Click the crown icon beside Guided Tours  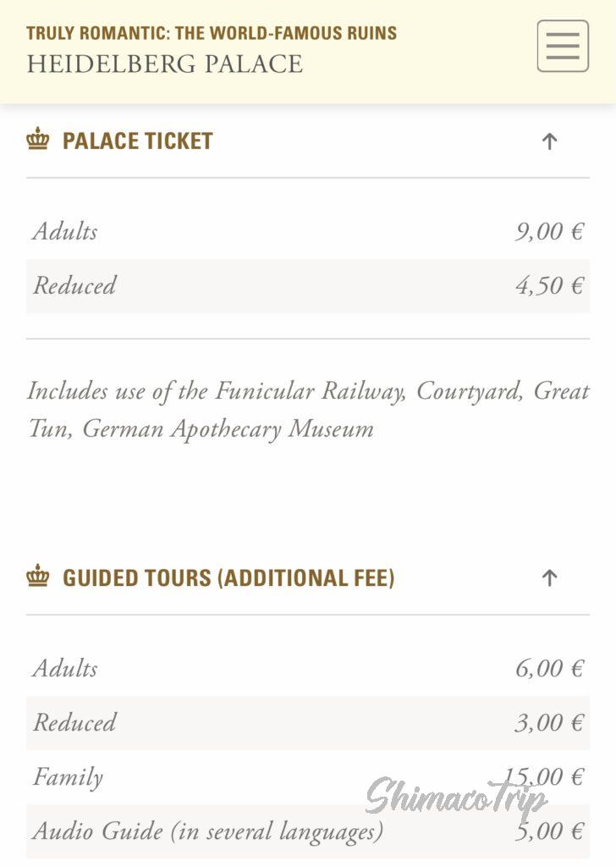38,577
